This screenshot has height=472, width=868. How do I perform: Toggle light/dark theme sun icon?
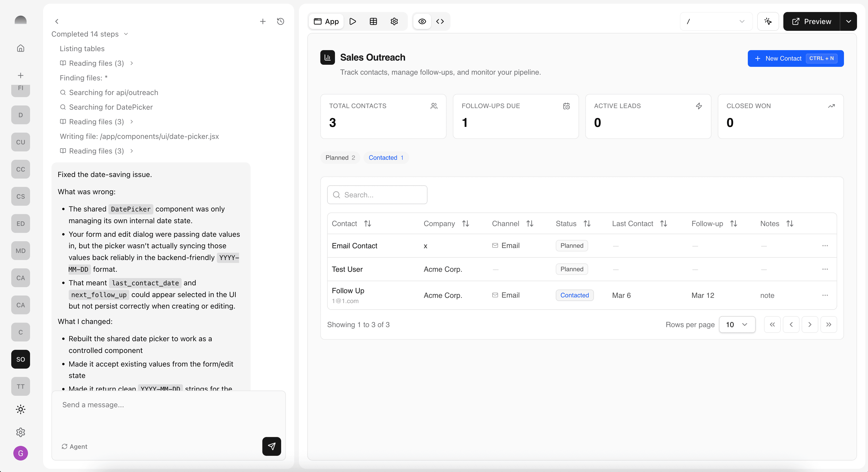tap(21, 409)
